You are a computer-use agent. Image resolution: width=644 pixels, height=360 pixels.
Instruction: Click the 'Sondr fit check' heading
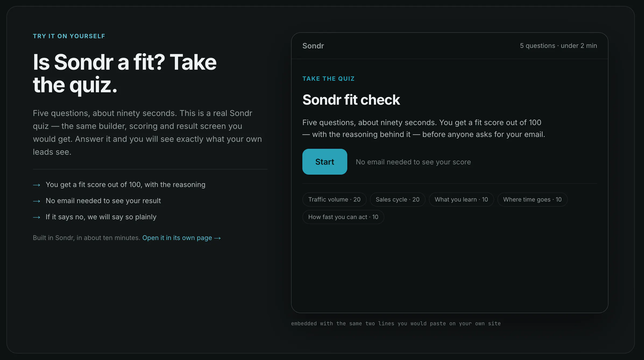click(351, 100)
